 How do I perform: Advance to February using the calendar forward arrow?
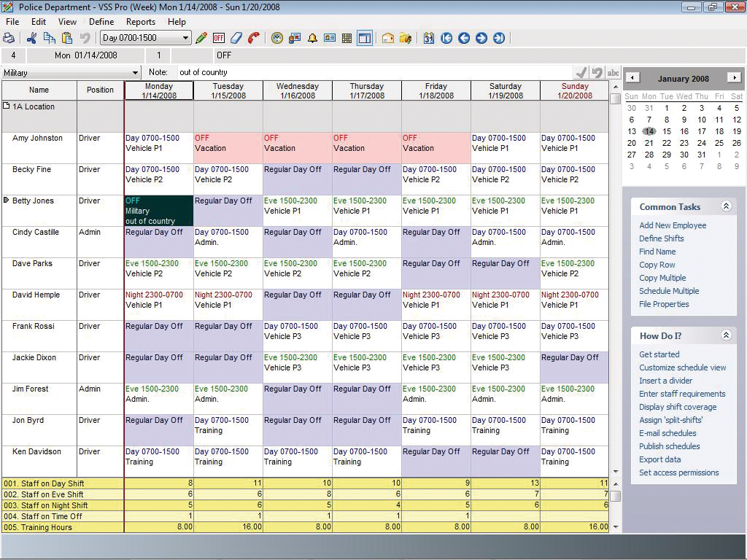(735, 78)
